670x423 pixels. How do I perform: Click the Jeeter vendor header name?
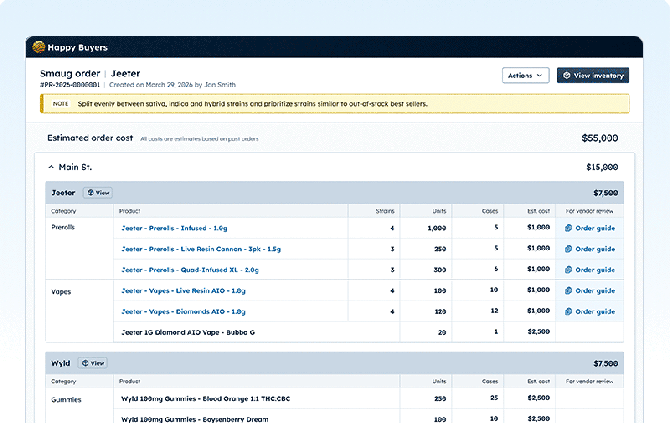pos(63,193)
